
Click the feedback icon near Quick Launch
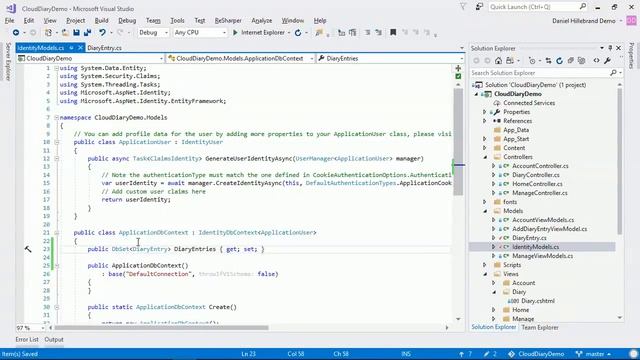coord(480,7)
